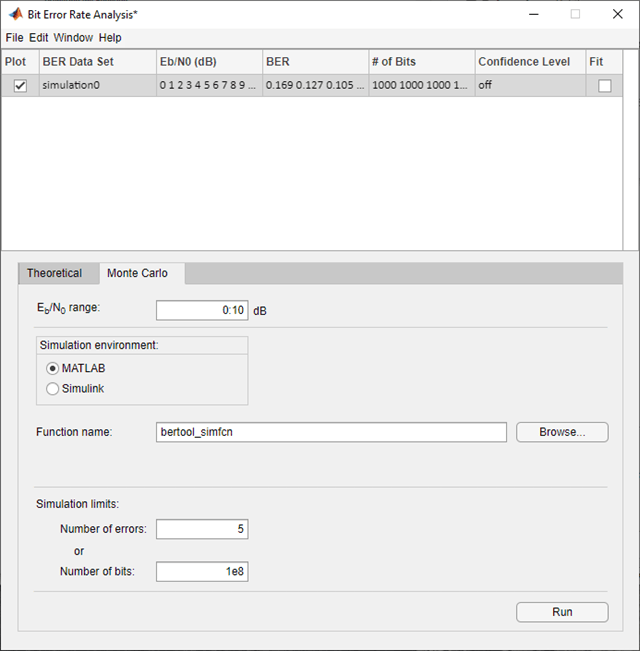Click the Number of errors field
The height and width of the screenshot is (651, 640).
pos(202,529)
